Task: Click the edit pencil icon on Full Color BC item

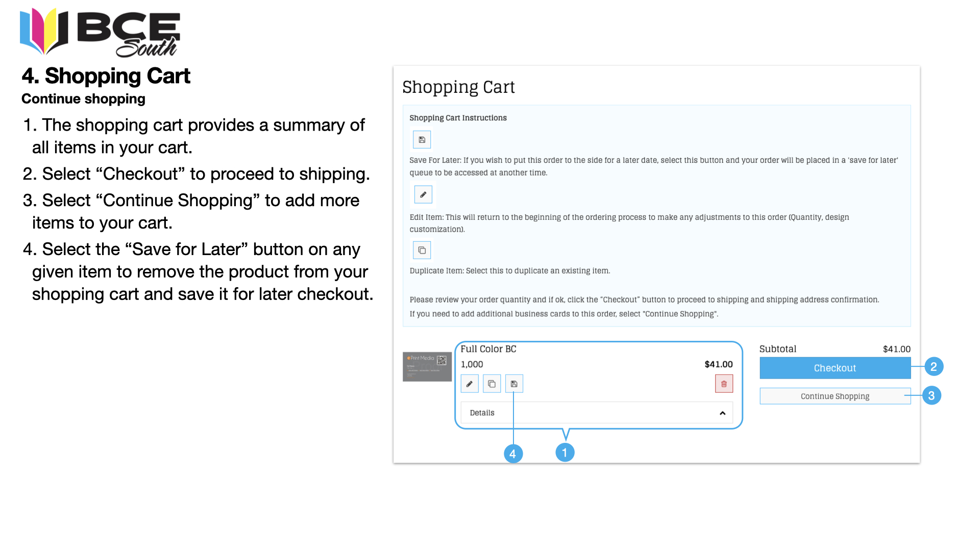Action: [470, 384]
